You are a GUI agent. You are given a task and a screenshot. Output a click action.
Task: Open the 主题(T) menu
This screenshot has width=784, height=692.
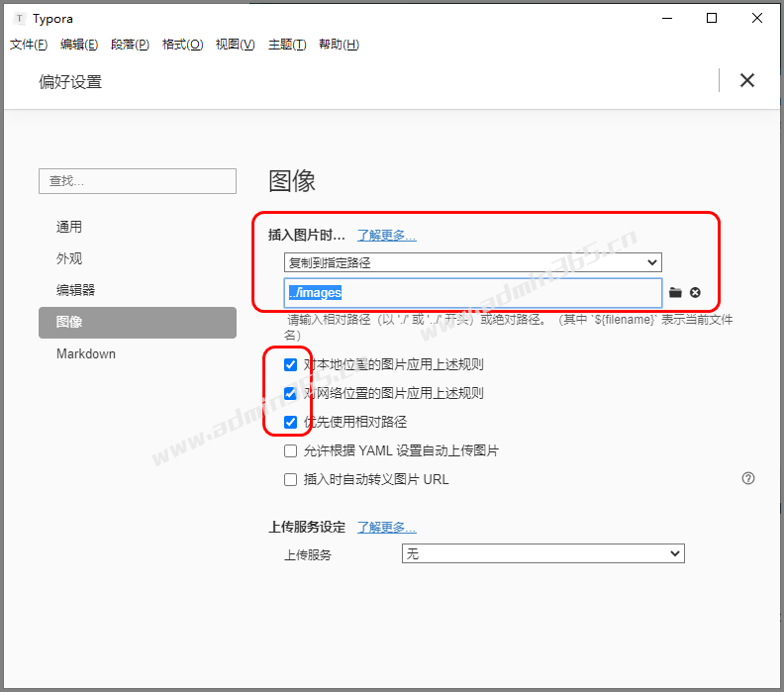pyautogui.click(x=287, y=45)
